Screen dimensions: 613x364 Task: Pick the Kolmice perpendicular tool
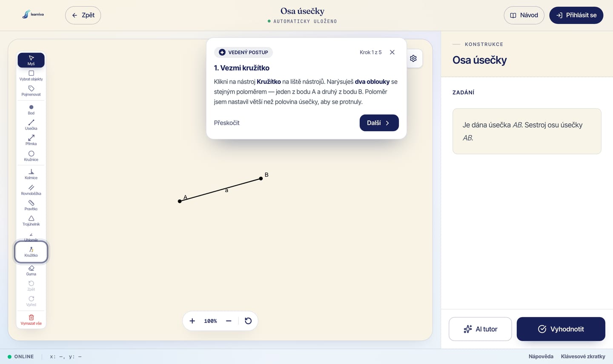pyautogui.click(x=31, y=175)
